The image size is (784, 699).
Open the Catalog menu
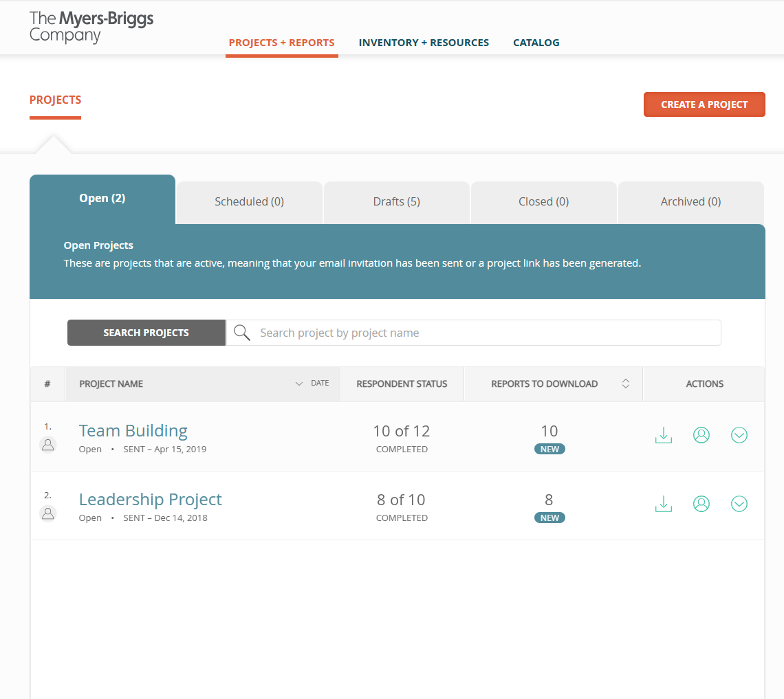pyautogui.click(x=536, y=43)
